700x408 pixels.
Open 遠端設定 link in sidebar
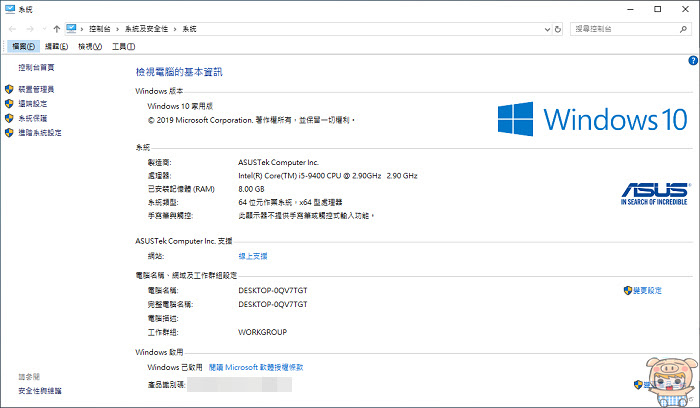coord(33,104)
